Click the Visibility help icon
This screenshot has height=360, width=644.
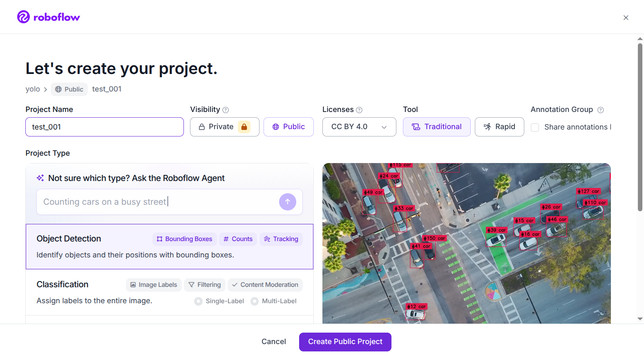(x=226, y=110)
